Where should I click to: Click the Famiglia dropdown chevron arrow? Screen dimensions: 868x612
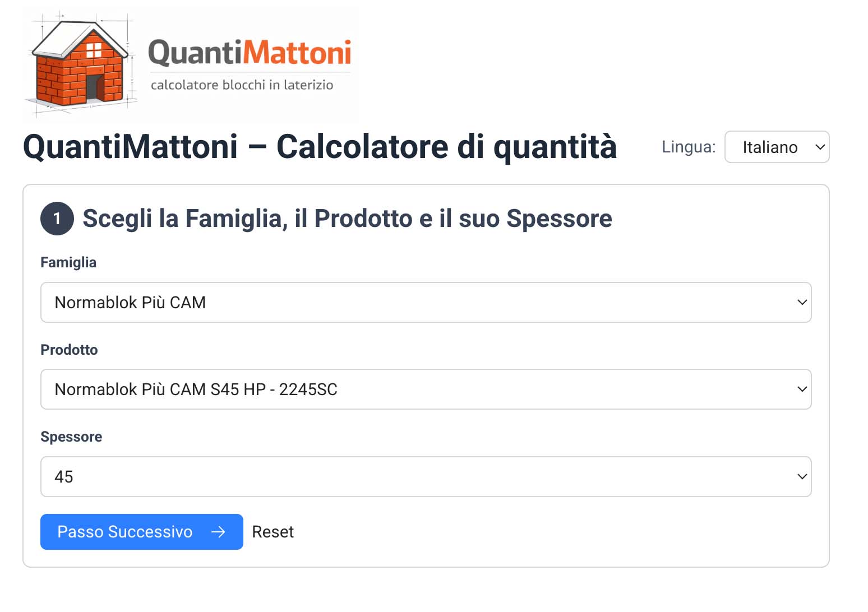pyautogui.click(x=802, y=303)
